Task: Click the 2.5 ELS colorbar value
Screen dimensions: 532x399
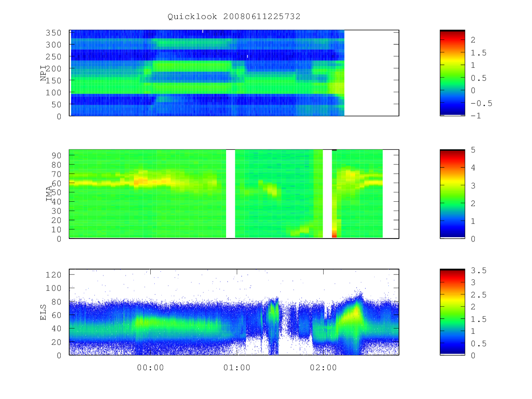Action: click(x=478, y=294)
